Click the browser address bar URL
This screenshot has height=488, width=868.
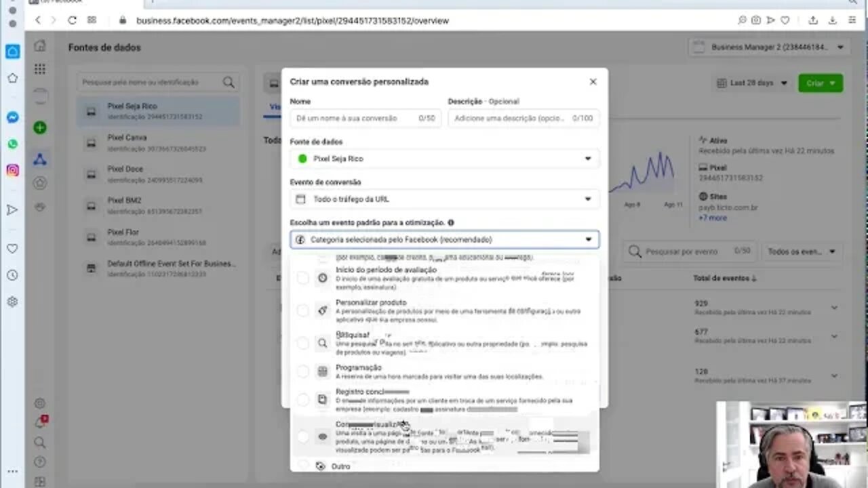coord(292,20)
